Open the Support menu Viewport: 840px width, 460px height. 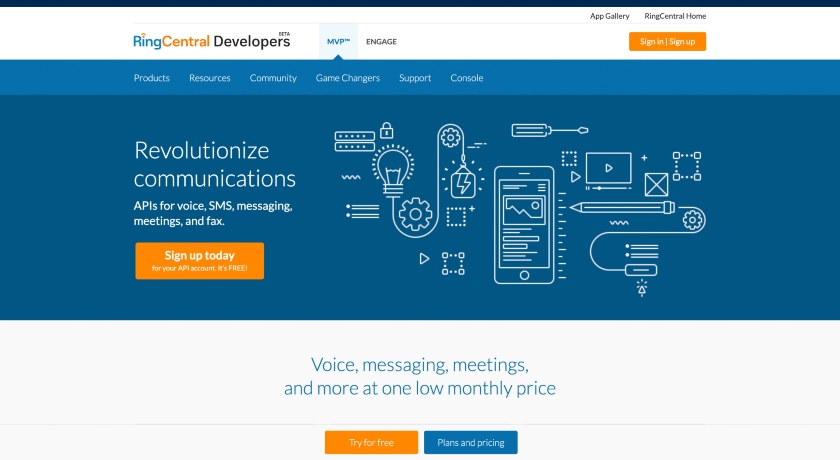(x=415, y=78)
